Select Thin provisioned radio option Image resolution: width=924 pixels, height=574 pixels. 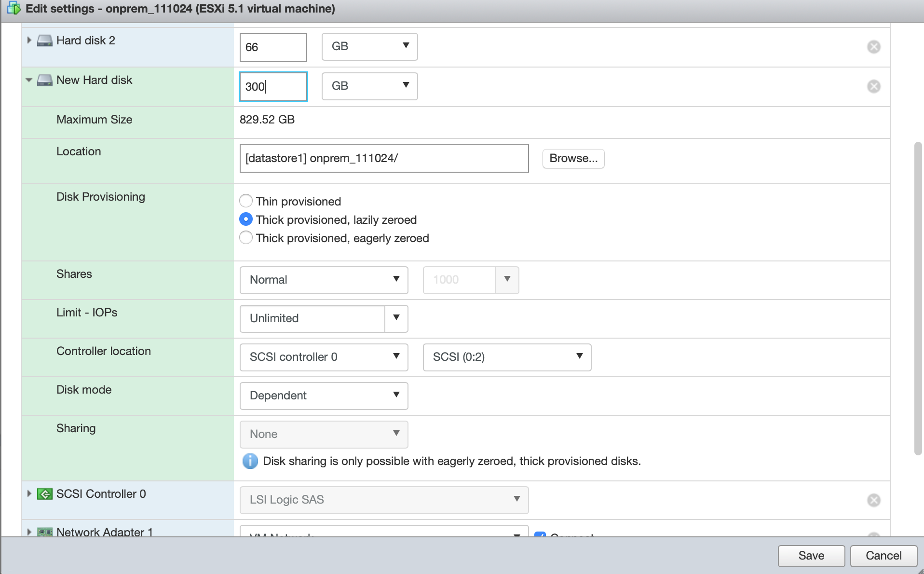[246, 201]
